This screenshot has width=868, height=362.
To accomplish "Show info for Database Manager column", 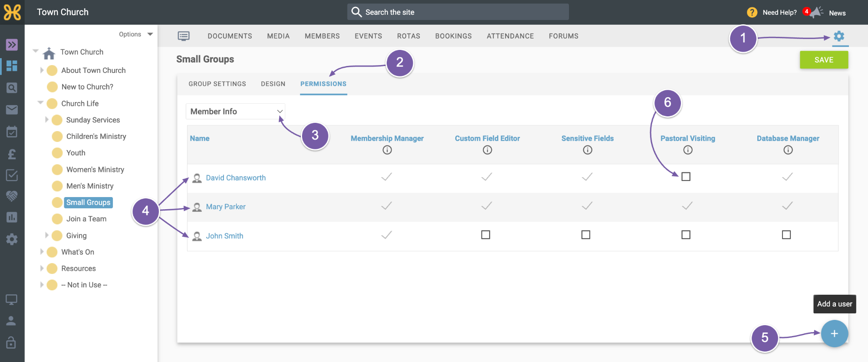I will (x=788, y=150).
